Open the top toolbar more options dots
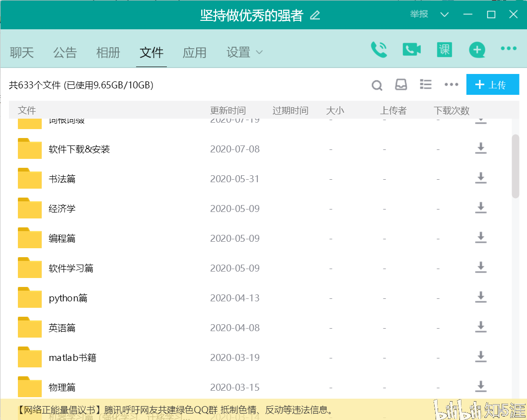Viewport: 527px width, 420px height. click(509, 48)
